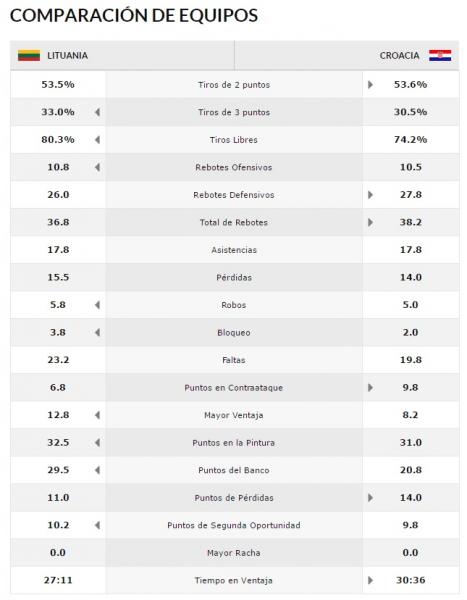467x600 pixels.
Task: Click the Lithuania flag icon
Action: [29, 55]
